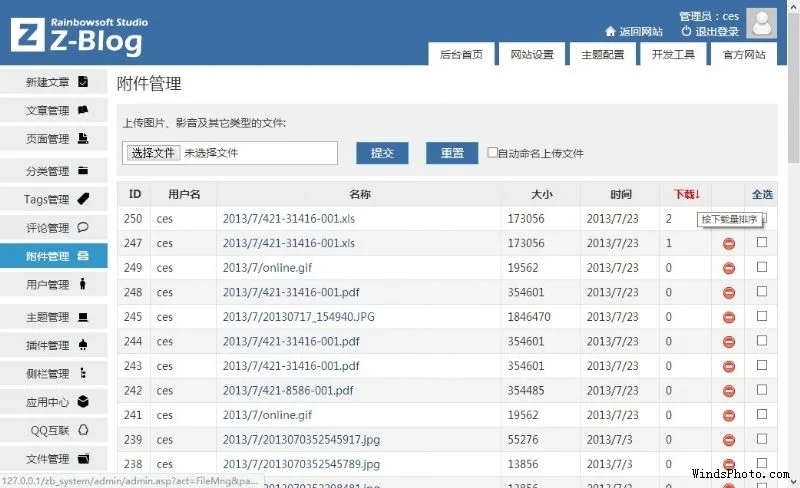Open file 2013/7/421-8586-001.pdf
Image resolution: width=800 pixels, height=488 pixels.
pyautogui.click(x=288, y=391)
